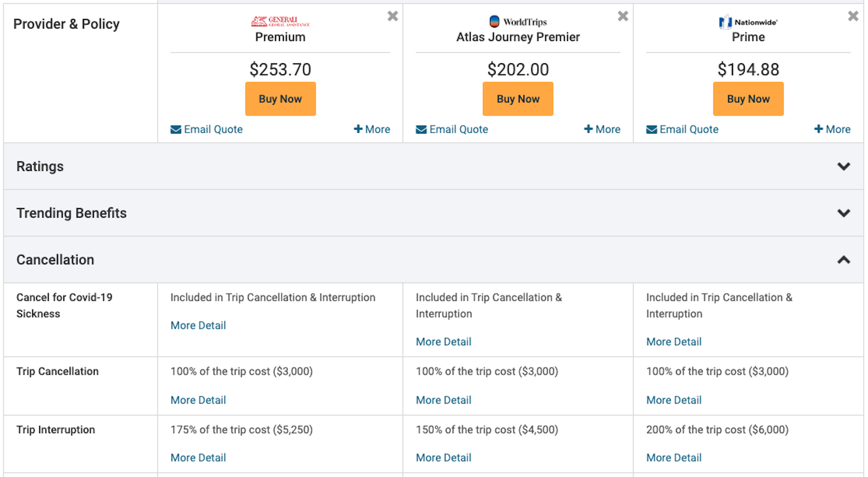This screenshot has height=477, width=868.
Task: View More Detail on Nationwide Trip Interruption
Action: 674,457
